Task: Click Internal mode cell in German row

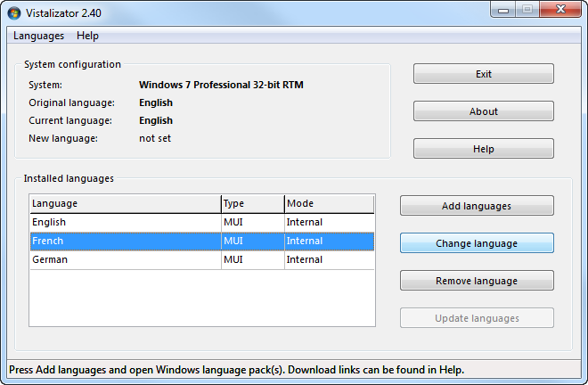Action: click(330, 259)
